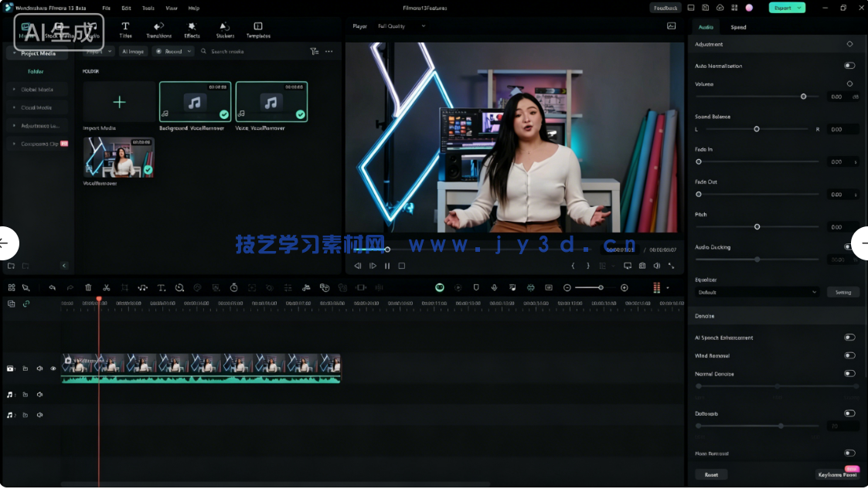Toggle AI Speech Enhancement on

(849, 338)
